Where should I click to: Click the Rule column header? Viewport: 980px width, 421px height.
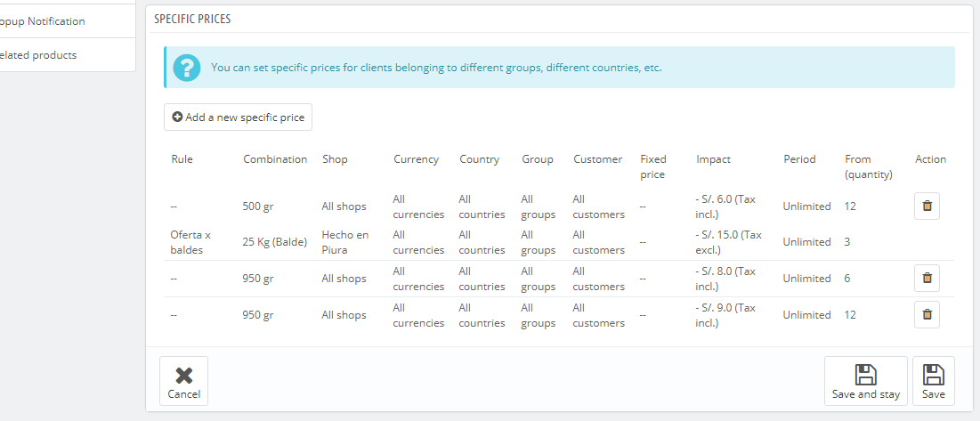pyautogui.click(x=182, y=159)
